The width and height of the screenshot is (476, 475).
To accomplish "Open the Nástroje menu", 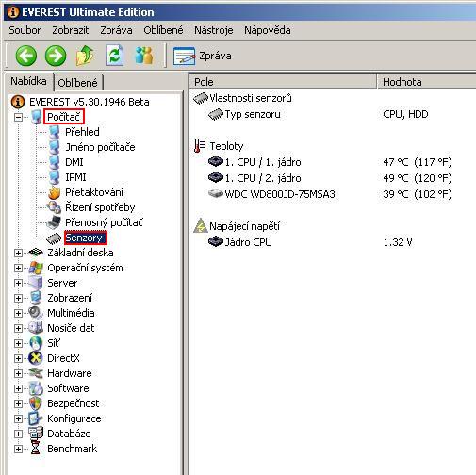I will [214, 30].
